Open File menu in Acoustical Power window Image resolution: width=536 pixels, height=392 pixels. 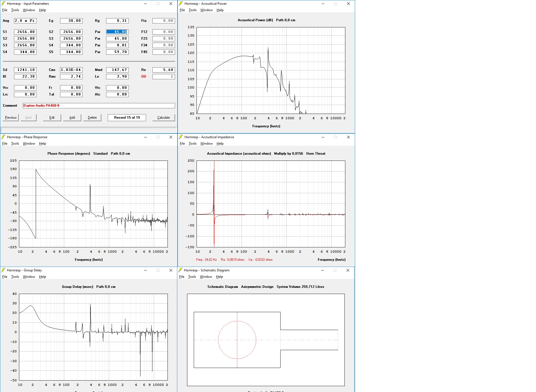click(x=182, y=10)
